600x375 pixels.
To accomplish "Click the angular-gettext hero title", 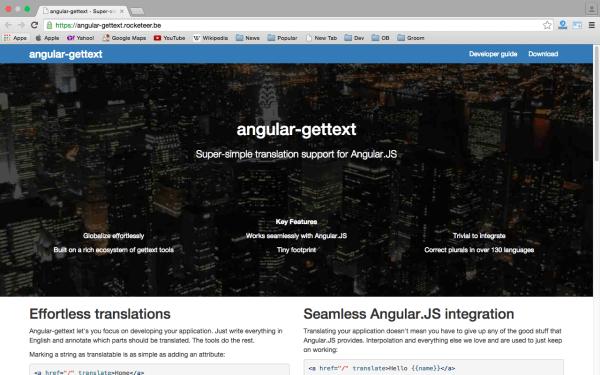I will click(x=297, y=129).
